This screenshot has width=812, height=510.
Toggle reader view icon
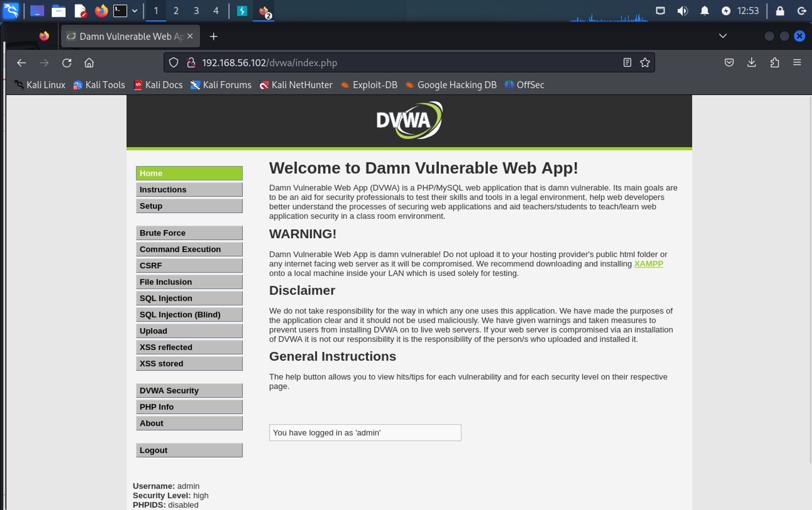click(x=627, y=62)
